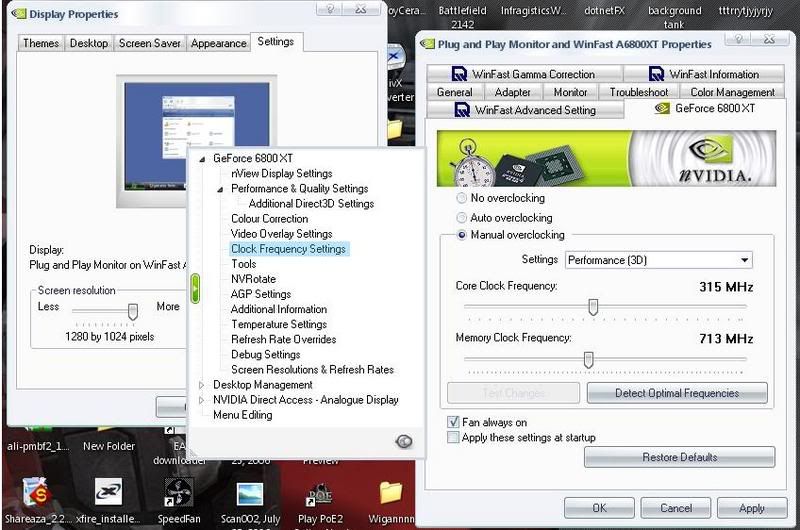The height and width of the screenshot is (530, 800).
Task: Enable Apply these settings at startup
Action: [453, 437]
